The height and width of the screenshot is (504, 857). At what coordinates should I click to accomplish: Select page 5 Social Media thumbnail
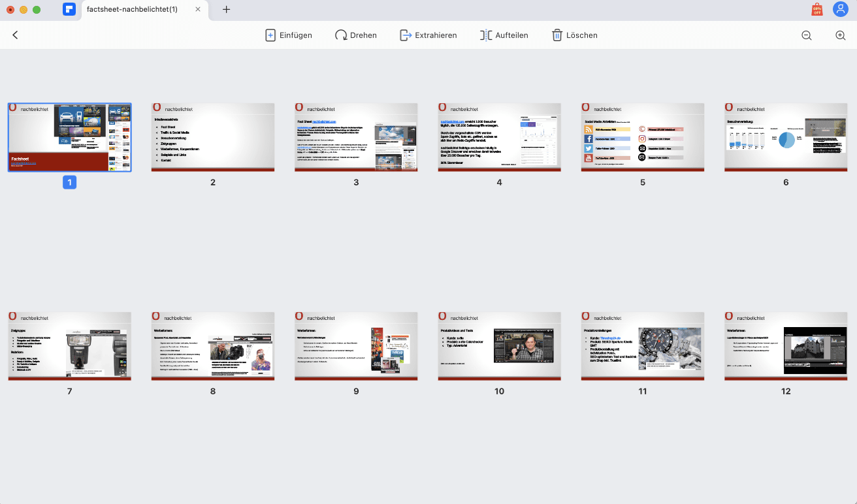click(x=643, y=137)
